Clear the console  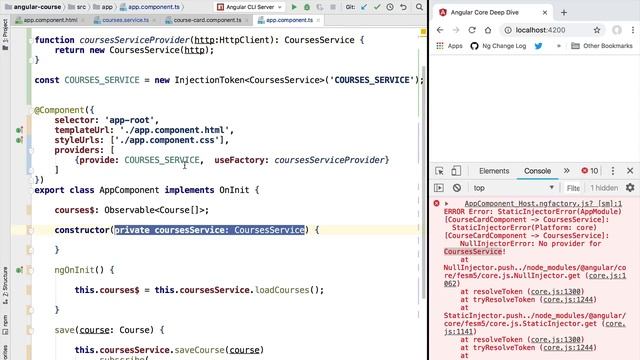point(457,188)
